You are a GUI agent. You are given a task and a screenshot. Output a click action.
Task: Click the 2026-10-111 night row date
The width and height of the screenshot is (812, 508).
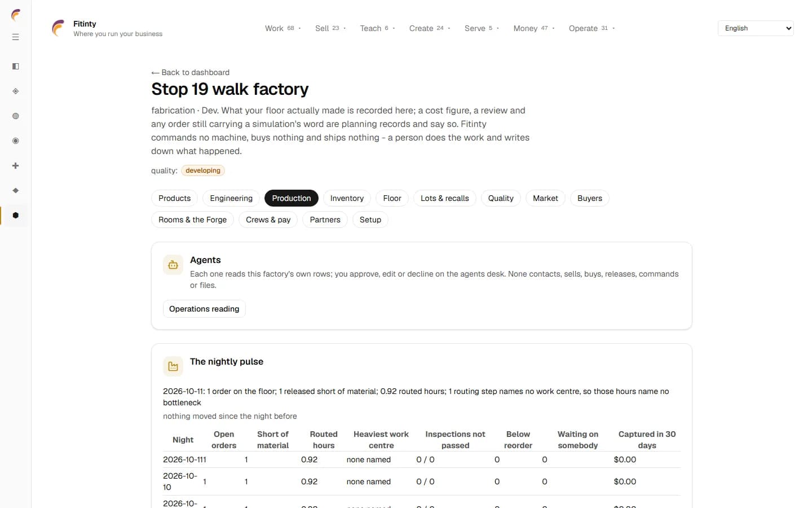[x=184, y=459]
